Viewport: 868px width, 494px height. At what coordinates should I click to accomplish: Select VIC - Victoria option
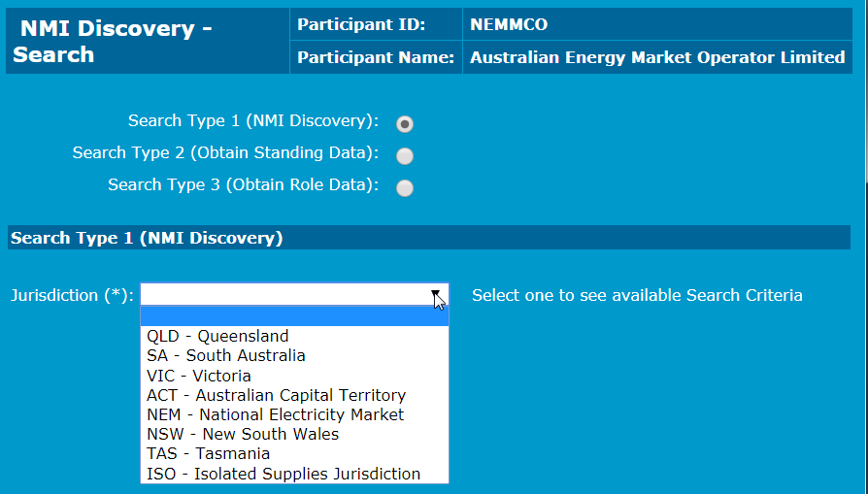coord(294,376)
